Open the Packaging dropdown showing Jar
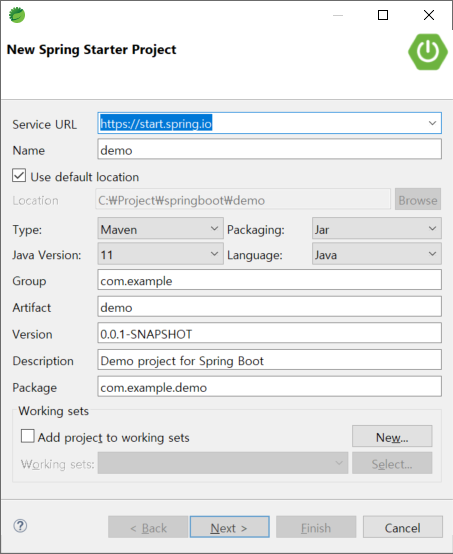This screenshot has width=453, height=554. [x=377, y=229]
